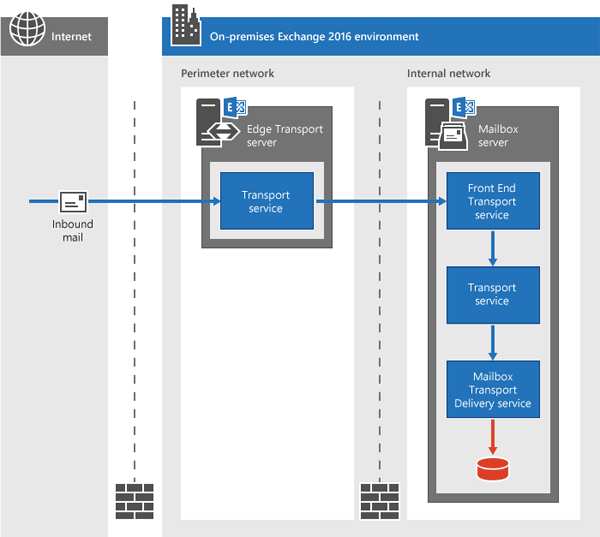This screenshot has width=600, height=537.
Task: Select the Edge Transport server's Transport service box
Action: (x=267, y=201)
